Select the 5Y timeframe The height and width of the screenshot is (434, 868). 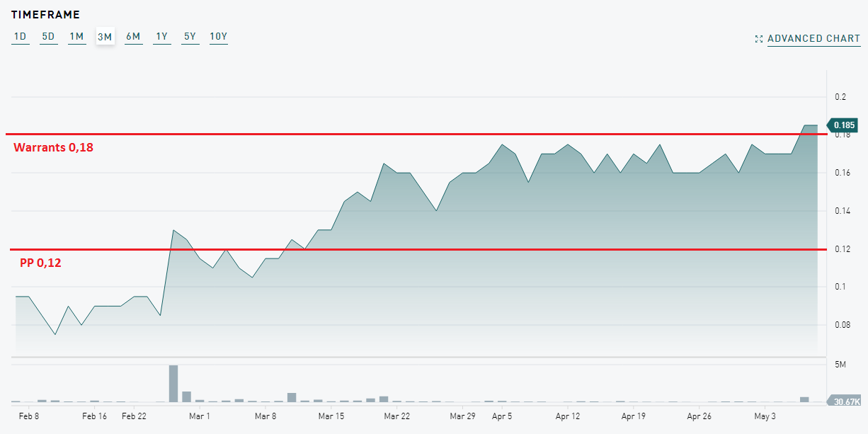point(190,37)
